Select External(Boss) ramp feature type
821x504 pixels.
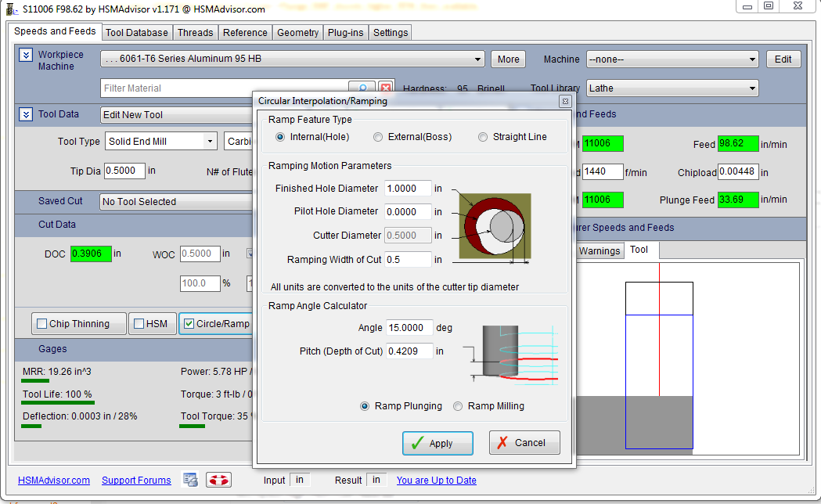tap(378, 137)
